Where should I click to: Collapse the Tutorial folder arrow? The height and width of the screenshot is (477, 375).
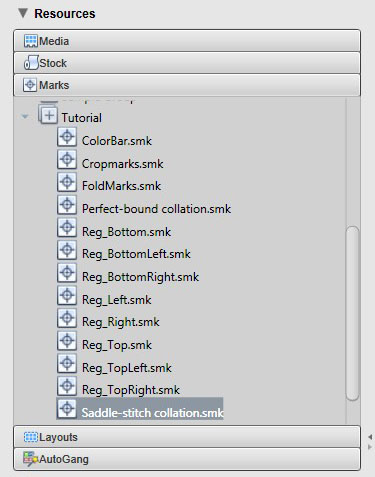point(25,117)
